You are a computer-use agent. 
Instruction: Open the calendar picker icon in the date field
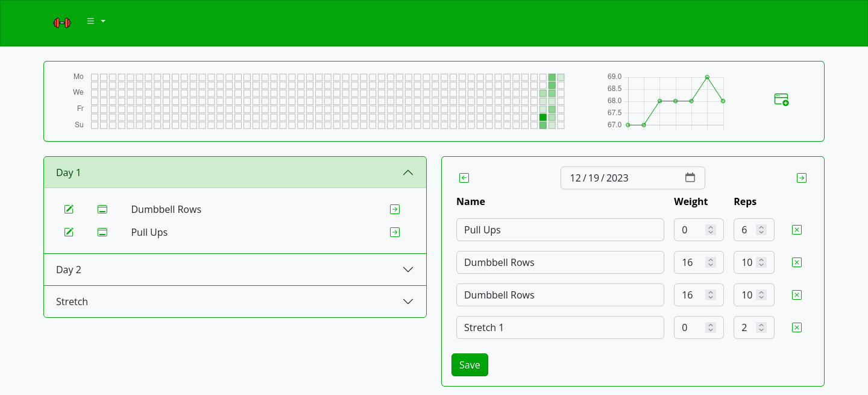(x=690, y=178)
